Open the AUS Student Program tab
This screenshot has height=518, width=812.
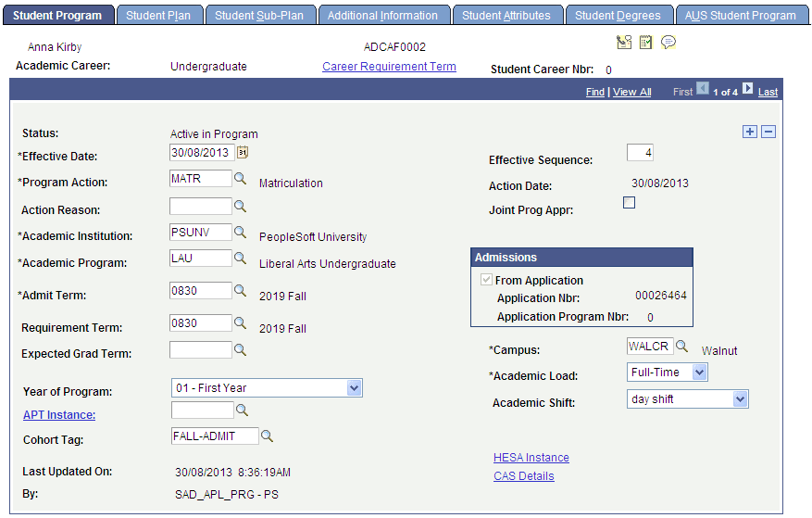740,16
